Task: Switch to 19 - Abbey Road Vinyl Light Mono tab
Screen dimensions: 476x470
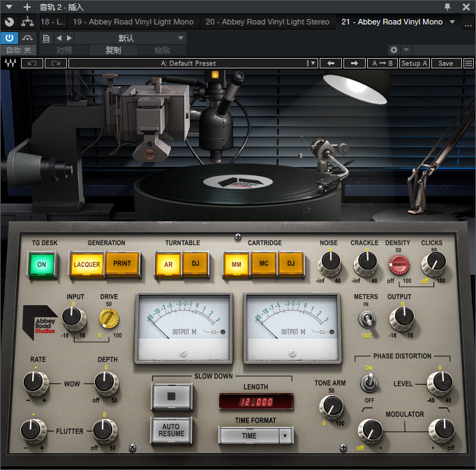Action: pyautogui.click(x=133, y=22)
